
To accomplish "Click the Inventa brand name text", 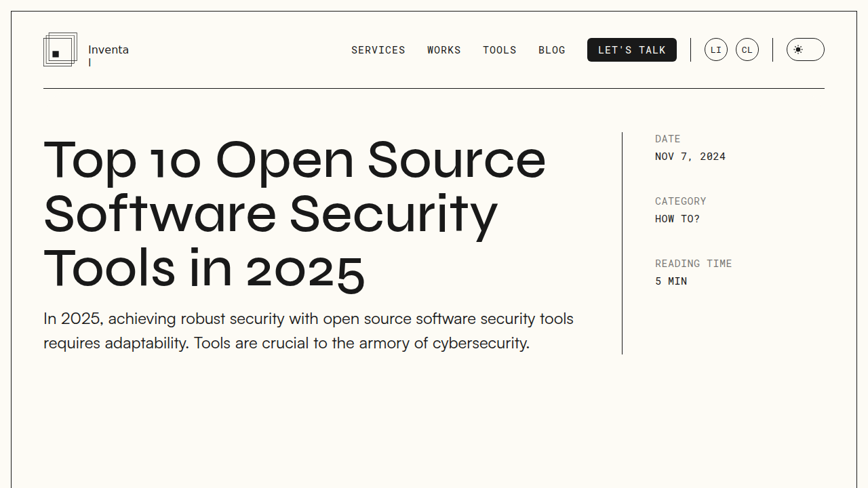I will point(108,56).
